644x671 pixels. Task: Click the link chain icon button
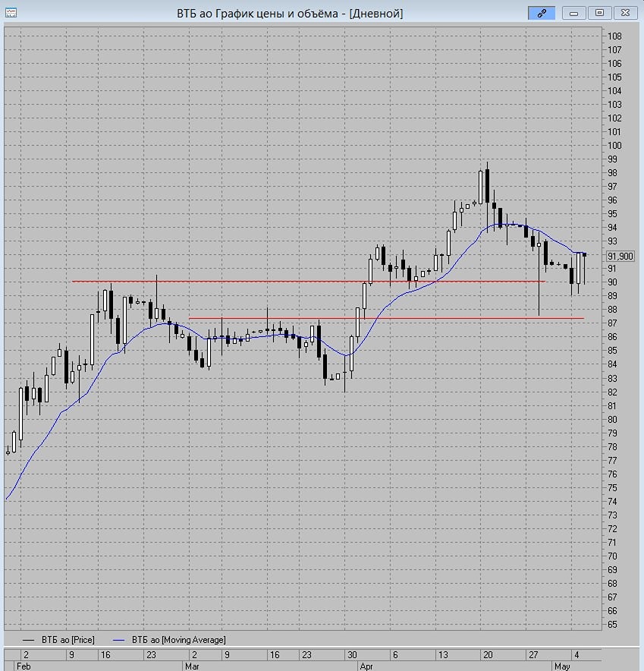pyautogui.click(x=542, y=13)
